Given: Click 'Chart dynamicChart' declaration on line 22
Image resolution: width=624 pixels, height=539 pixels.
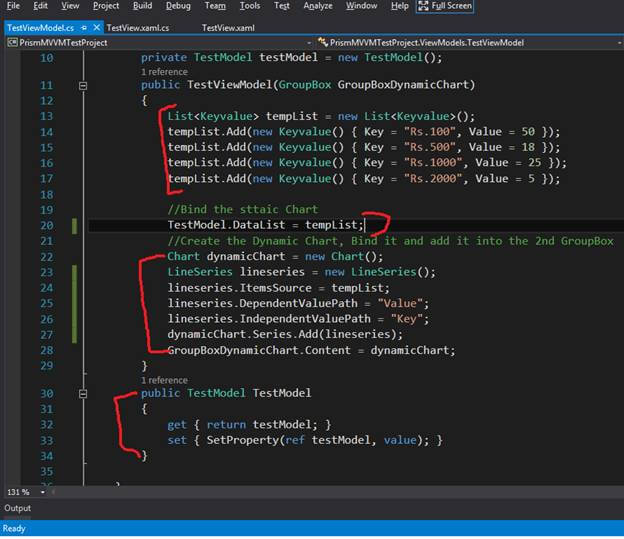Looking at the screenshot, I should (x=226, y=256).
